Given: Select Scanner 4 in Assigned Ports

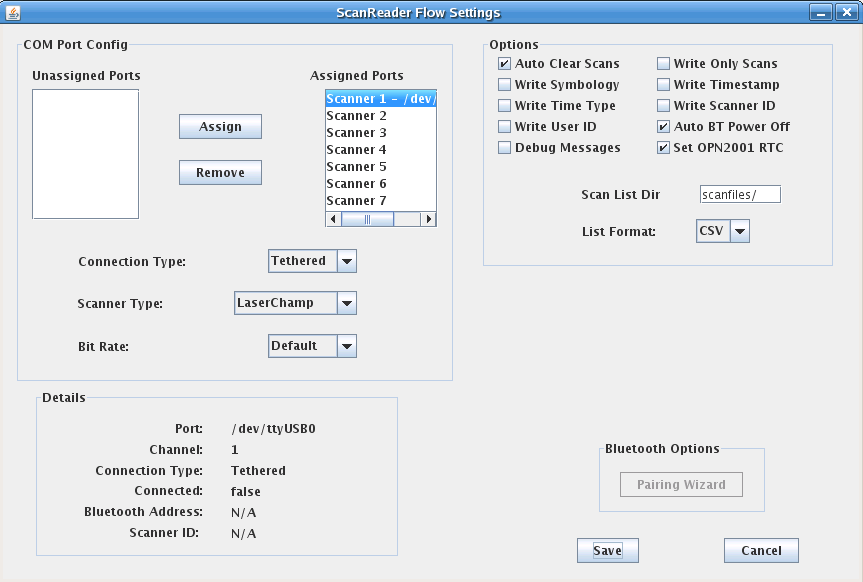Looking at the screenshot, I should click(356, 149).
